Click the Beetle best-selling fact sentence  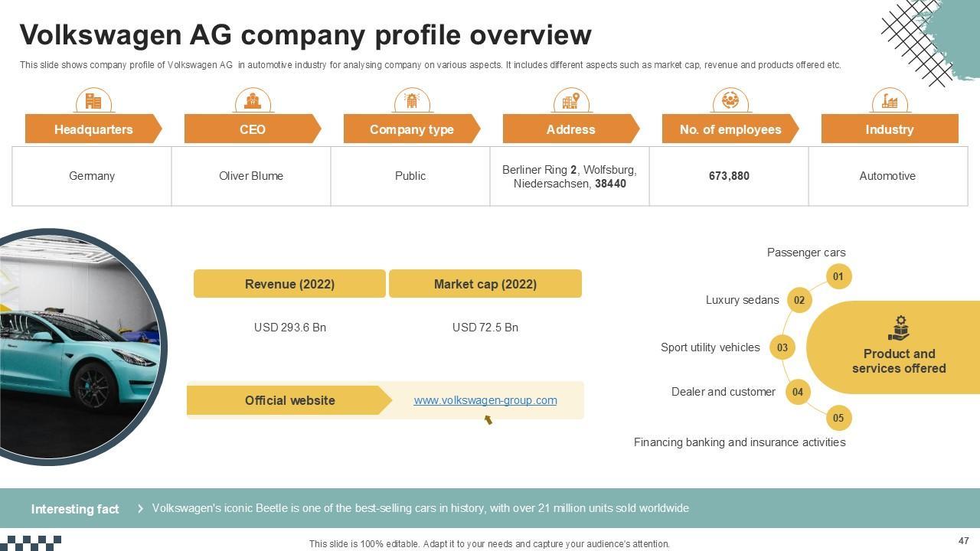(x=420, y=508)
